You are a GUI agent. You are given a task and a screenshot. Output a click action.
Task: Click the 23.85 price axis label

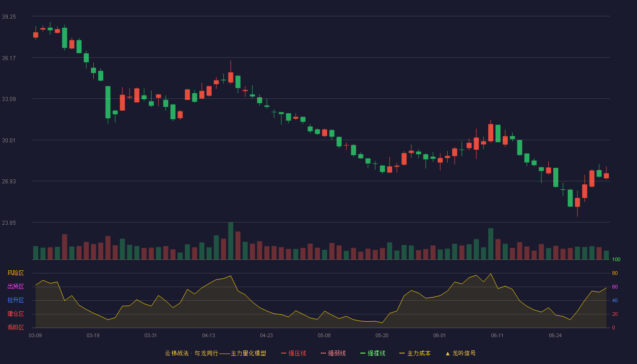[x=9, y=222]
